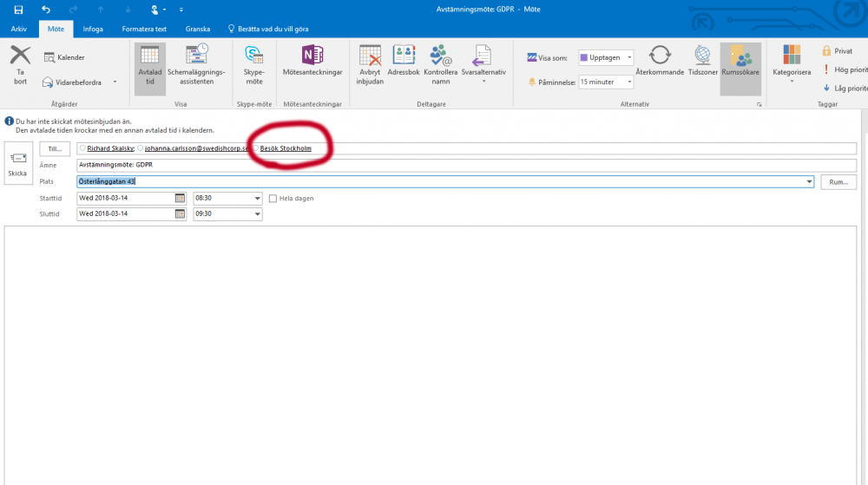
Task: Expand the start time 08:30 dropdown
Action: point(257,199)
